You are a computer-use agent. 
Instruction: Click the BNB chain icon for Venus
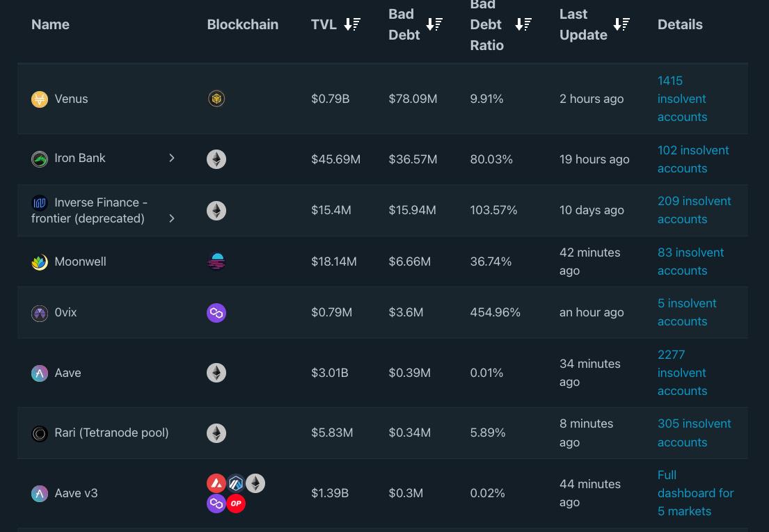[x=216, y=99]
